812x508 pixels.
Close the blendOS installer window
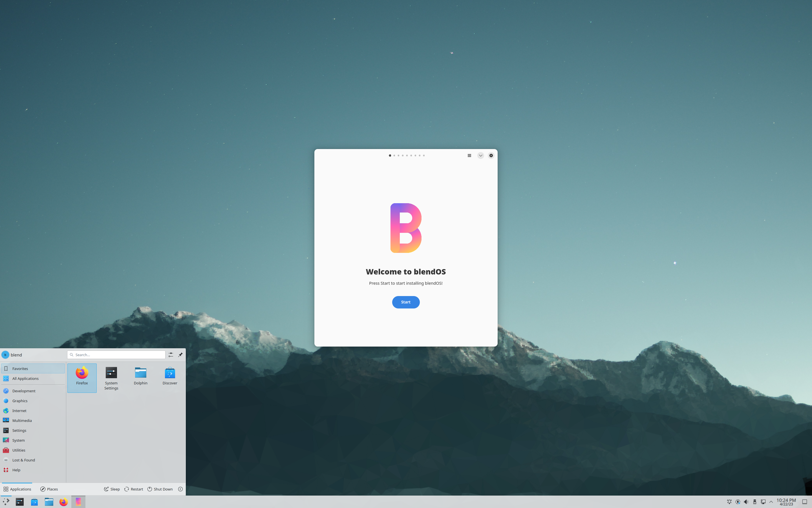click(x=491, y=156)
